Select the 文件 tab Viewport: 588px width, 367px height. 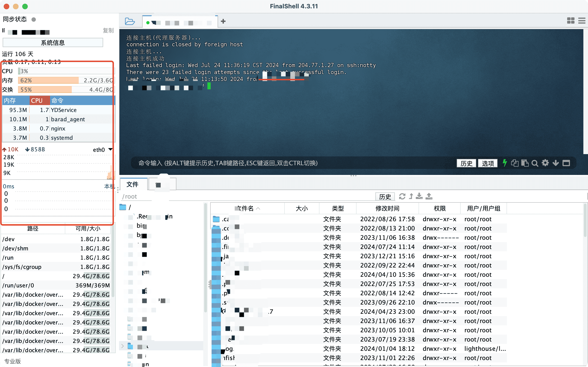(x=133, y=184)
